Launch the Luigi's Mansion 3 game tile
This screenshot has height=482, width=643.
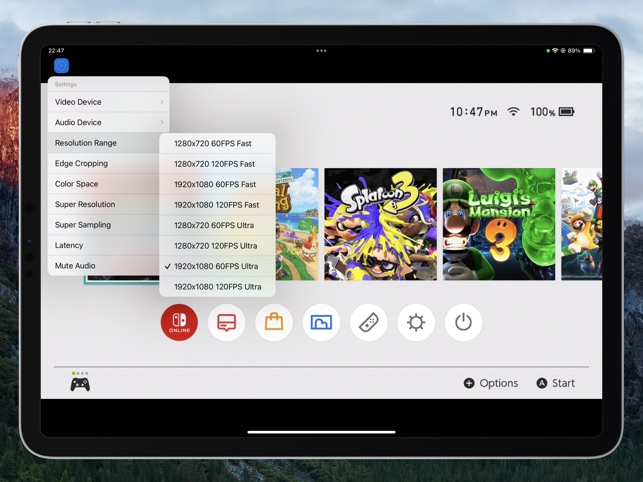click(x=499, y=224)
